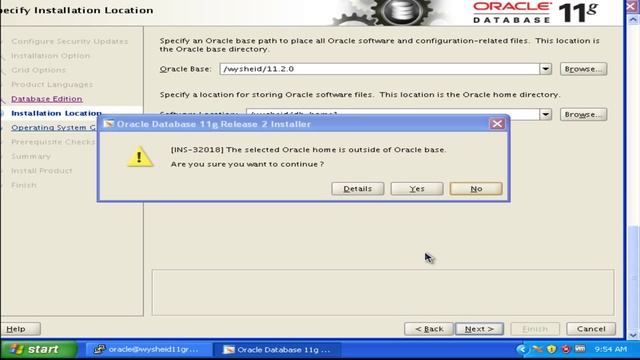The width and height of the screenshot is (640, 360).
Task: Click the installer dialog title bar icon
Action: [109, 124]
